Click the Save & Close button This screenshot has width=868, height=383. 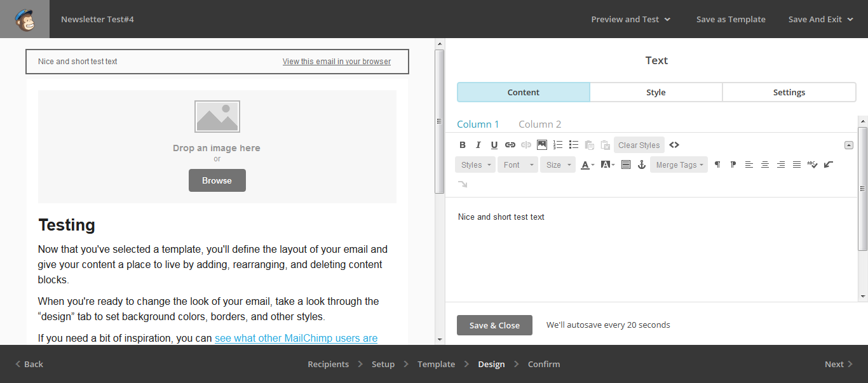coord(494,325)
